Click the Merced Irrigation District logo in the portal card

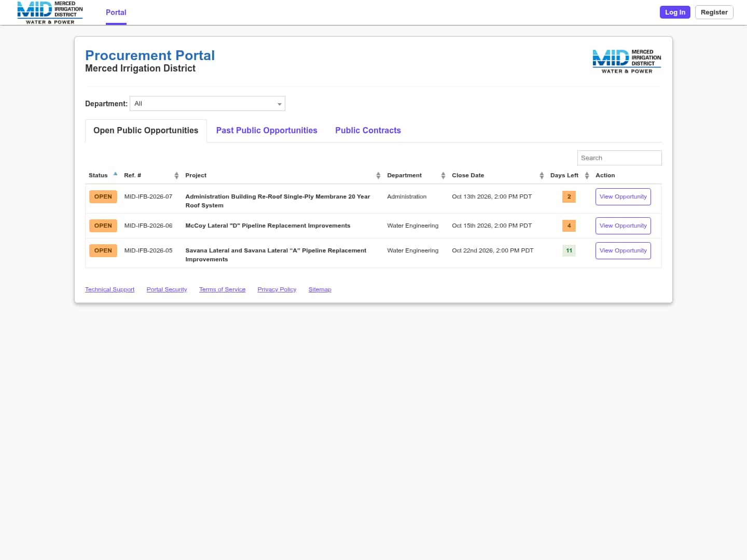(x=627, y=61)
